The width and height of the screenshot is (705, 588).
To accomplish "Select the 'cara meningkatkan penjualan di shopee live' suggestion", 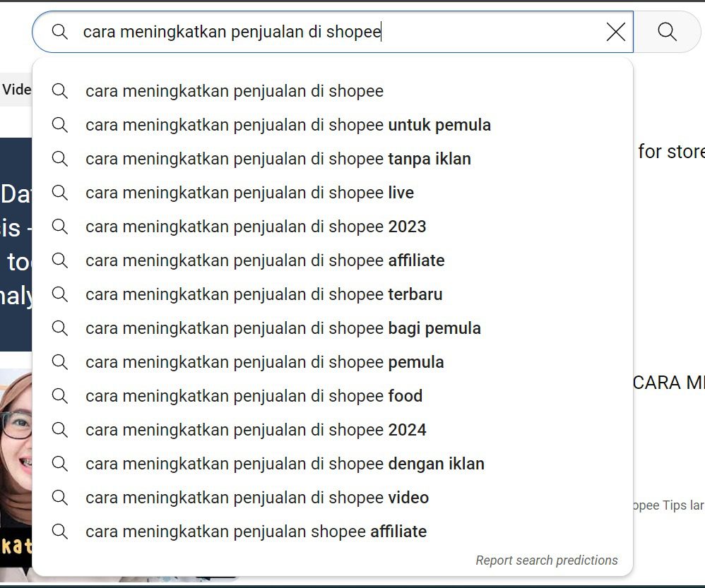I will click(249, 193).
